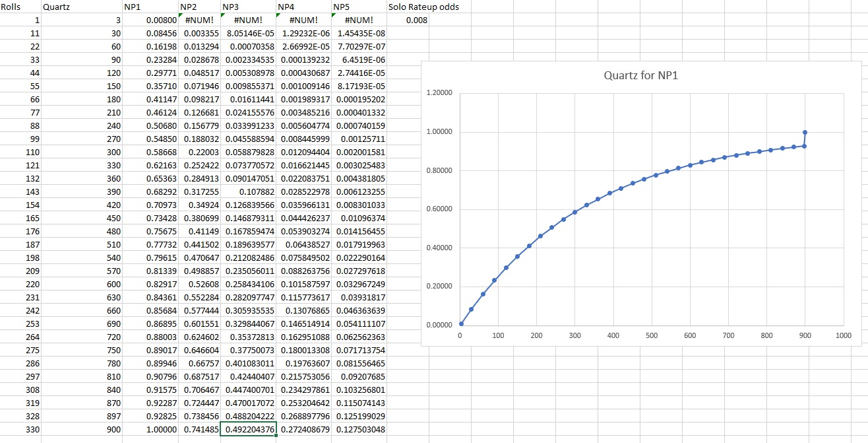Select the cell with value 0.741485
Viewport: 868px width, 443px height.
[199, 429]
